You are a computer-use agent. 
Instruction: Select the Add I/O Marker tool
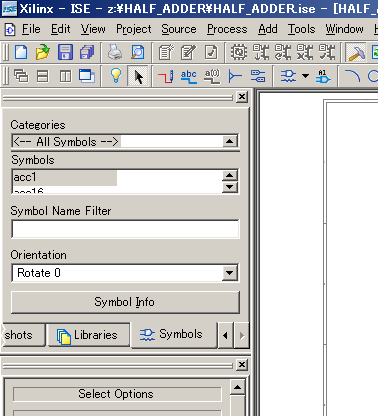click(258, 76)
